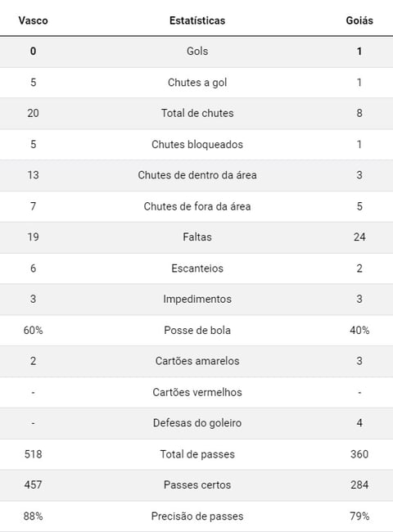Select the Chutes a gol label
This screenshot has height=532, width=393.
(197, 83)
